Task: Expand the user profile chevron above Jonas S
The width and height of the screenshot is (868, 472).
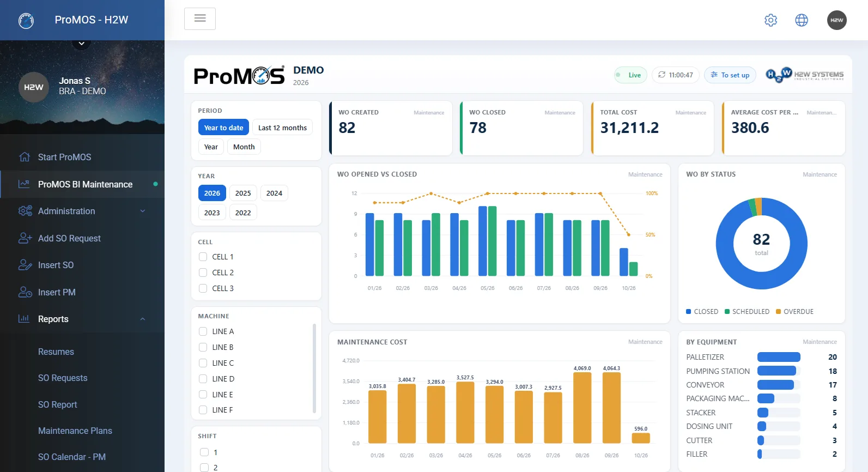Action: [x=81, y=43]
